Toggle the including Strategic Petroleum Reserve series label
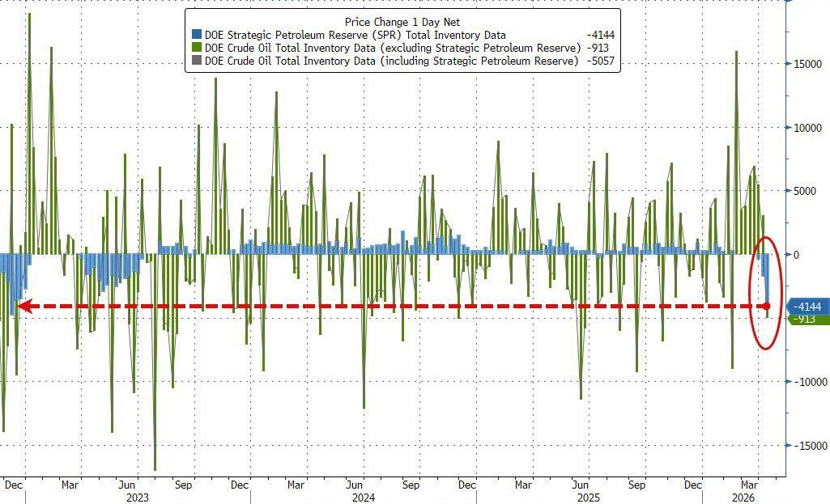 [391, 61]
